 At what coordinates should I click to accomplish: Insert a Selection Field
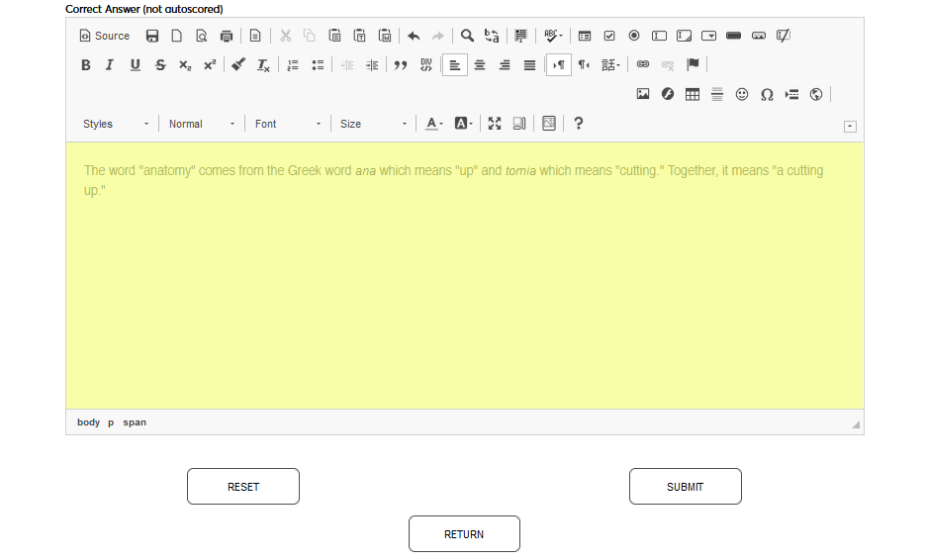tap(708, 36)
